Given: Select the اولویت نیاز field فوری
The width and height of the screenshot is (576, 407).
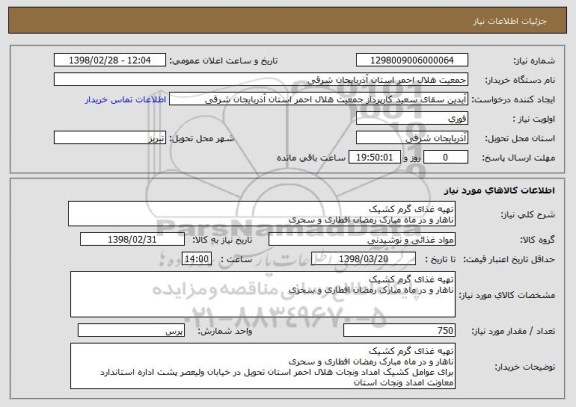Looking at the screenshot, I should [x=412, y=119].
